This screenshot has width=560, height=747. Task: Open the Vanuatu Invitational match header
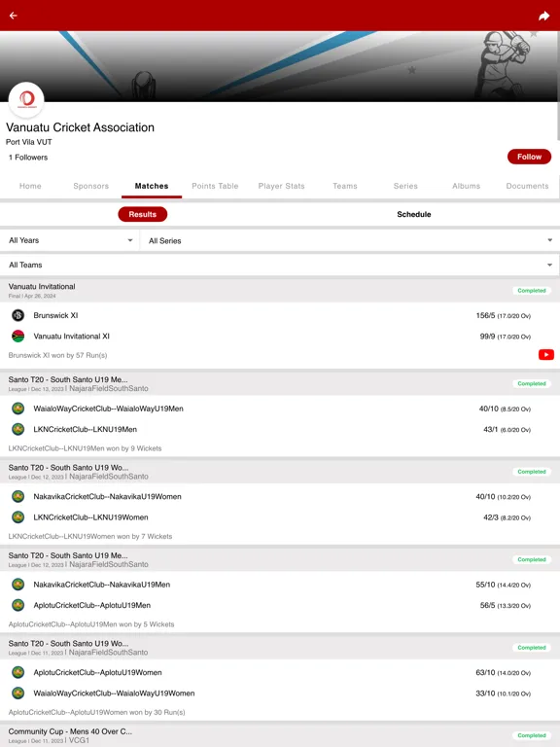280,291
